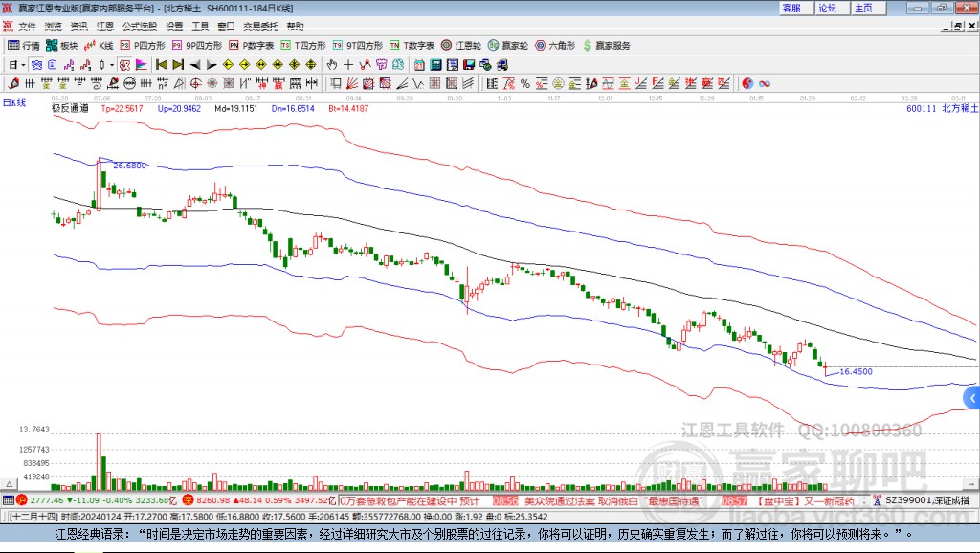Open the 交易委托 menu
The width and height of the screenshot is (980, 553).
pos(260,26)
